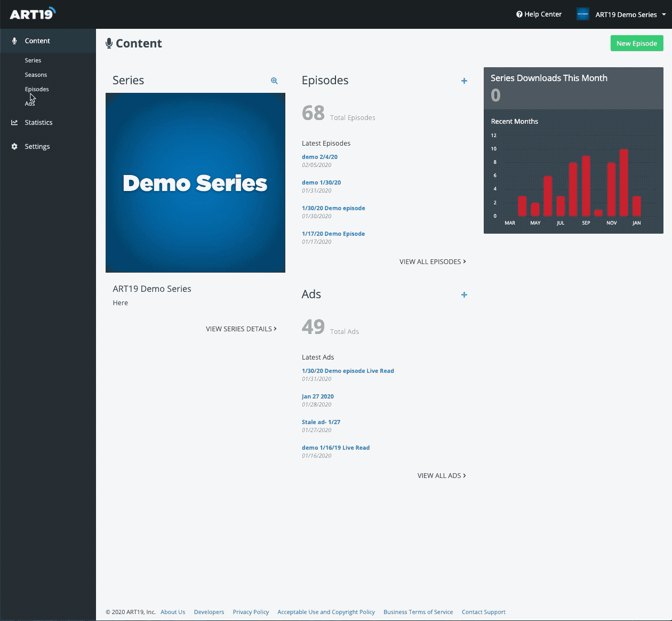Image resolution: width=672 pixels, height=621 pixels.
Task: Open the Stale ad- 1/27 ad link
Action: click(x=321, y=423)
